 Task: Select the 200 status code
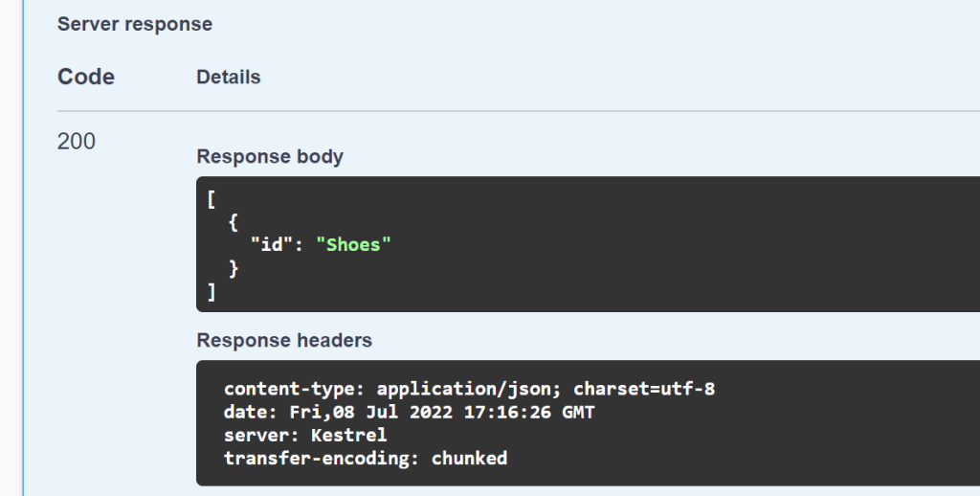point(77,142)
